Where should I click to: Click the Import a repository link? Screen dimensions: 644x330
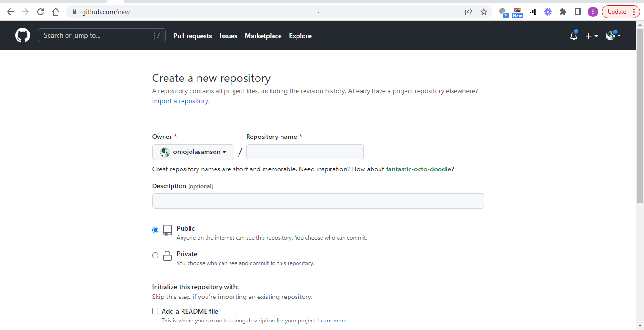pos(180,101)
